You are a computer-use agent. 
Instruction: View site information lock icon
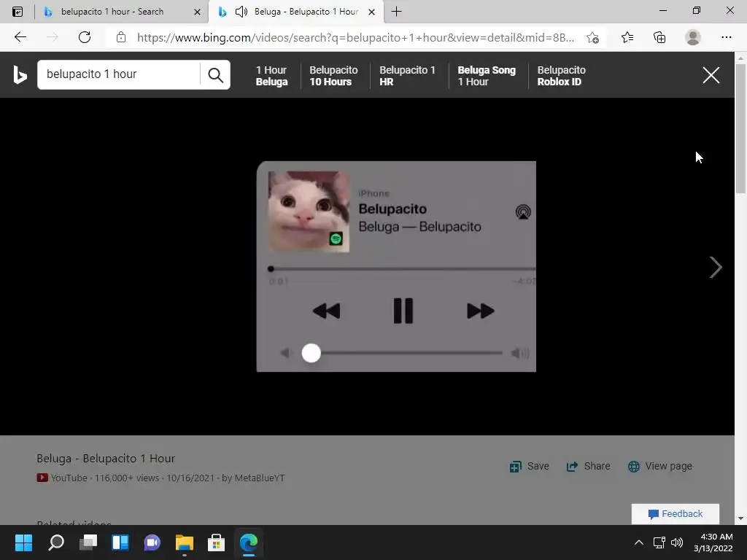[121, 37]
